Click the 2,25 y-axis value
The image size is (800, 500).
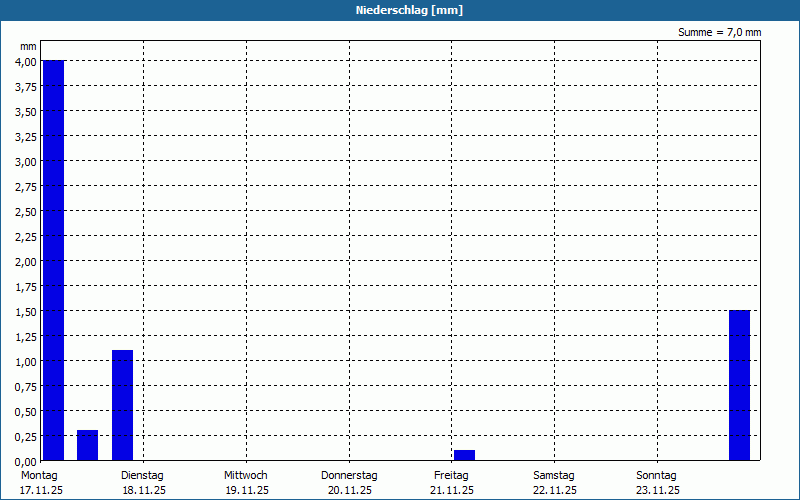click(x=26, y=237)
